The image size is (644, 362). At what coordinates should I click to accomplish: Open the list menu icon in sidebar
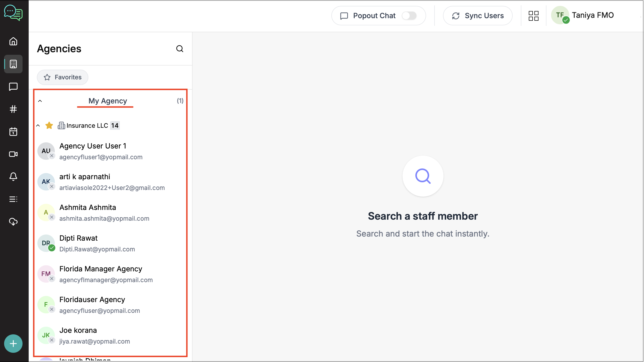tap(13, 199)
